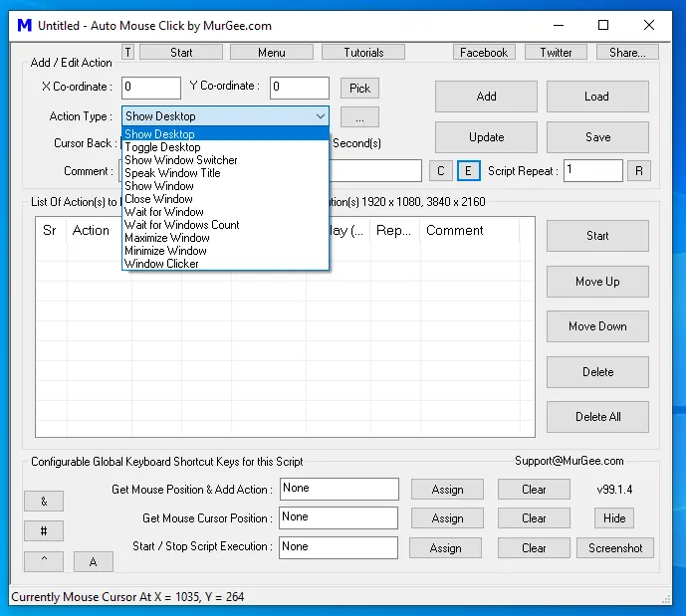Image resolution: width=686 pixels, height=616 pixels.
Task: Click the Move Down button
Action: point(597,326)
